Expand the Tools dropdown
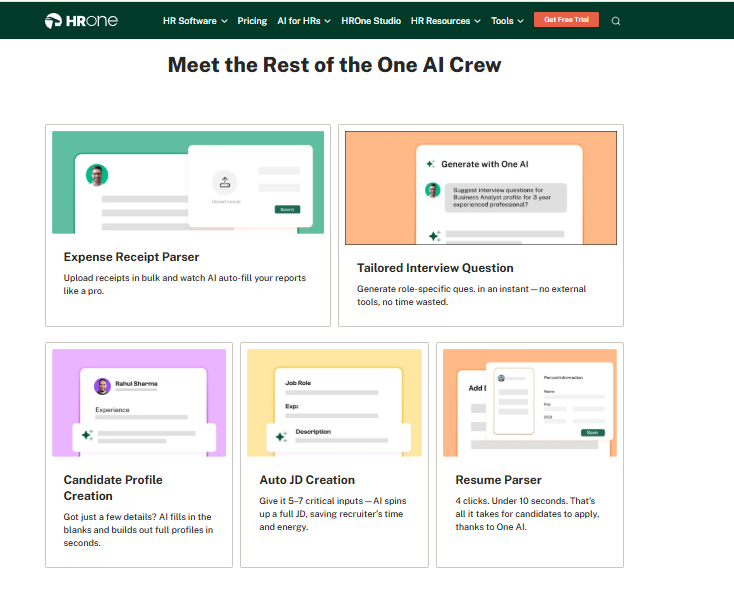Image resolution: width=734 pixels, height=592 pixels. coord(507,21)
